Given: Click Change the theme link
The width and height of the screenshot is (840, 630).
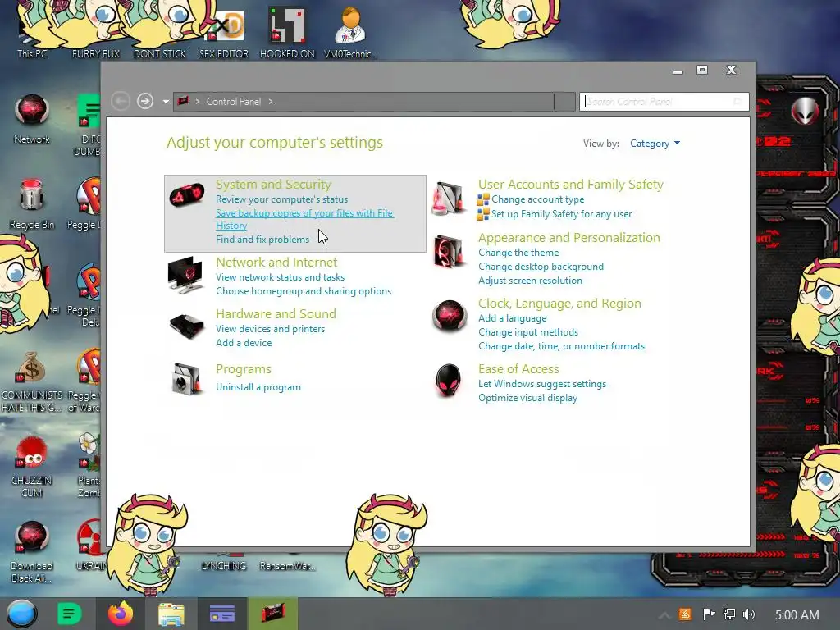Looking at the screenshot, I should (x=518, y=253).
